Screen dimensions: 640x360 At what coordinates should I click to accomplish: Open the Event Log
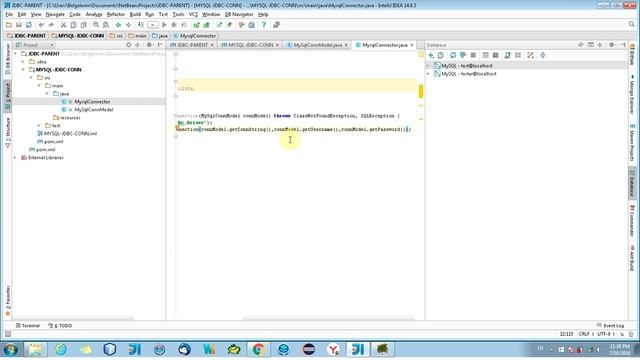pos(611,326)
